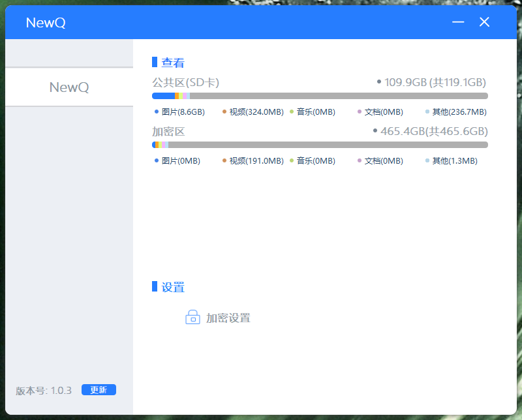Click the 公共区(SD卡) storage usage bar
The width and height of the screenshot is (522, 420).
(320, 95)
